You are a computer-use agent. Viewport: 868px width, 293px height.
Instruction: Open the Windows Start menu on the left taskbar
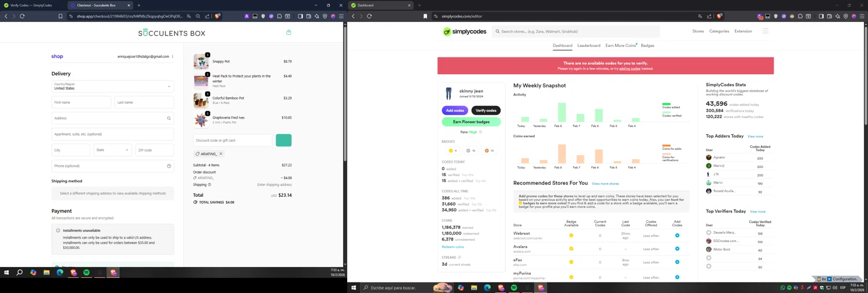click(6, 272)
